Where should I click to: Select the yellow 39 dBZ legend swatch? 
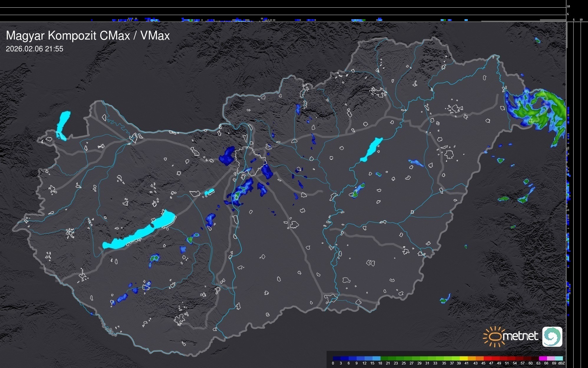click(463, 358)
